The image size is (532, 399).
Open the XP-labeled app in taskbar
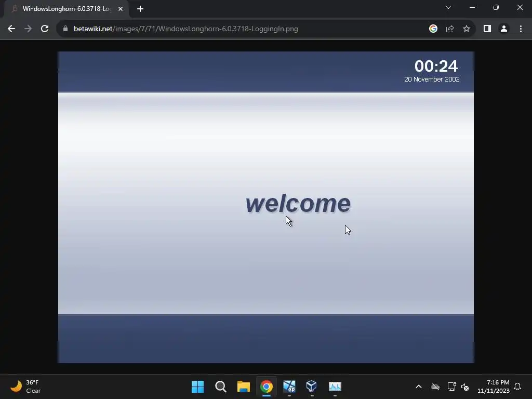coord(289,387)
